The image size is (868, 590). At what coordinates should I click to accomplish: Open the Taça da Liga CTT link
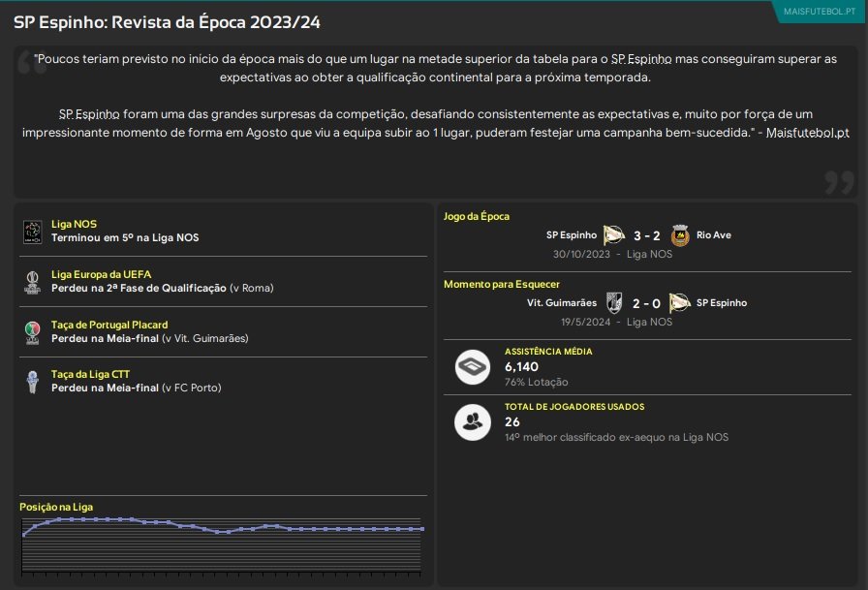tap(91, 374)
